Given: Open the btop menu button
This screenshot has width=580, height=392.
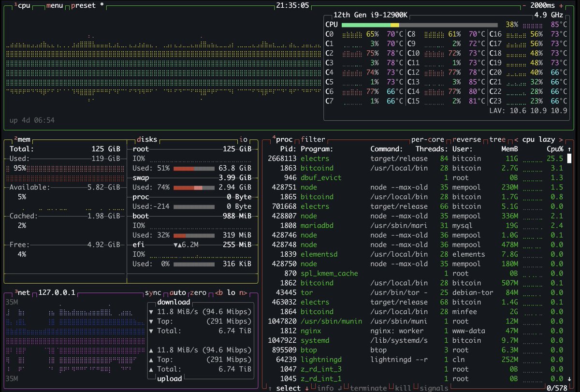Looking at the screenshot, I should (56, 6).
